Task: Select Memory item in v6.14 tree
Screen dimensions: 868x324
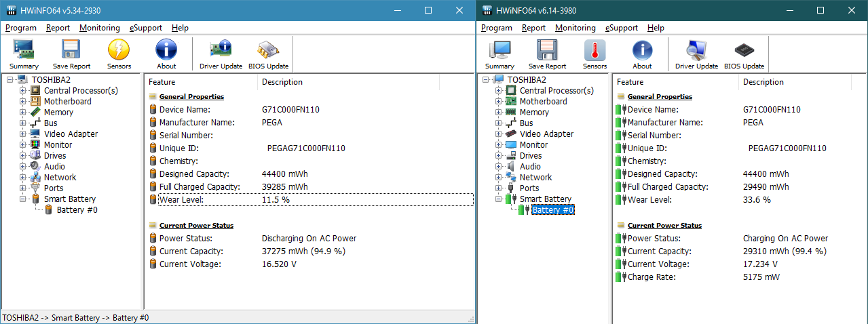Action: pos(534,113)
